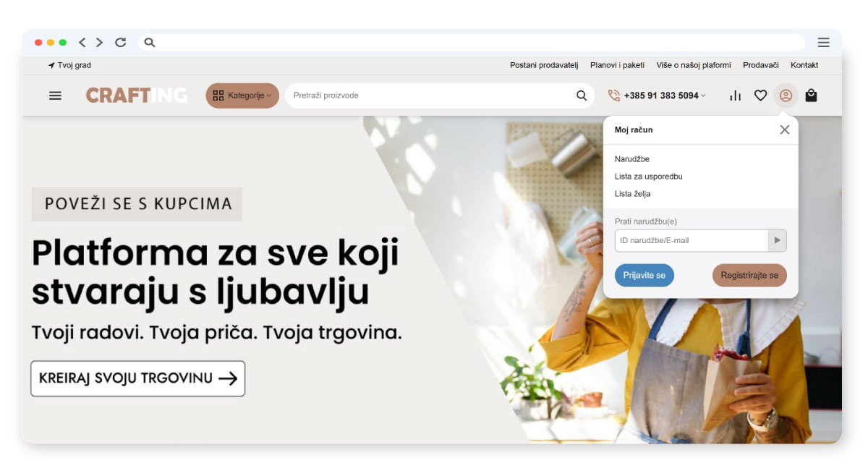
Task: Open the wishlist heart icon
Action: click(x=760, y=96)
